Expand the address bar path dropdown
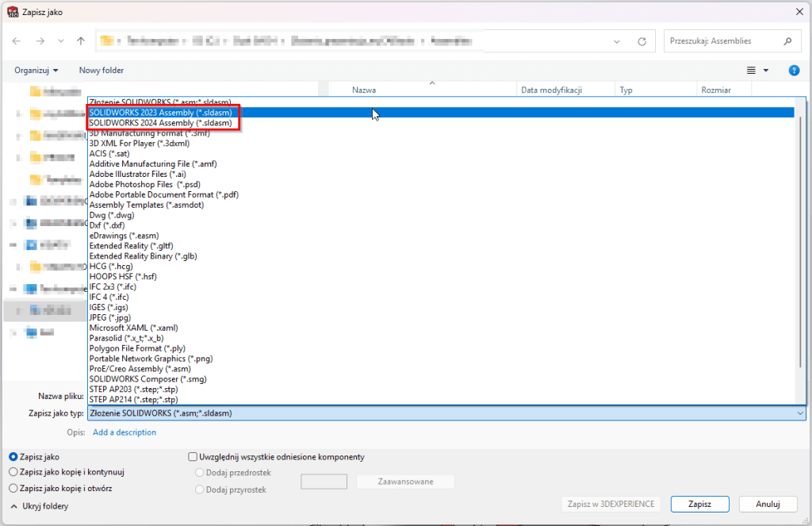This screenshot has width=812, height=526. coord(616,41)
